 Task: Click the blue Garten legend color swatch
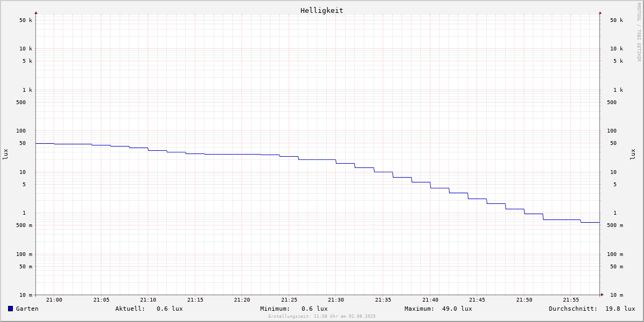tap(10, 309)
